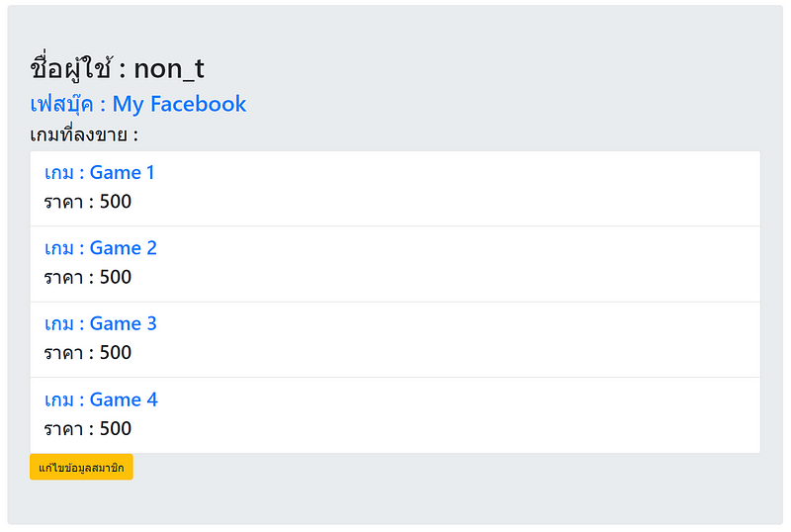Select the 500 price value for Game 3
This screenshot has width=791, height=532.
pyautogui.click(x=116, y=353)
